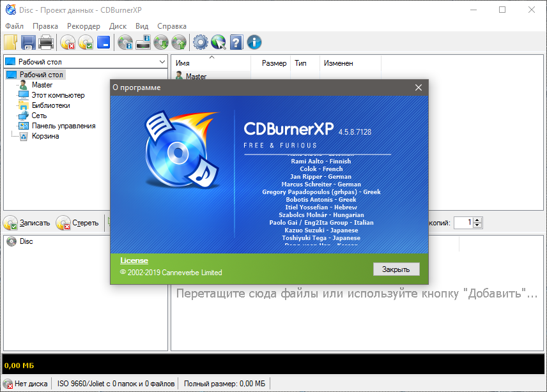Sort file list by Размер column
The width and height of the screenshot is (547, 392).
click(x=271, y=63)
